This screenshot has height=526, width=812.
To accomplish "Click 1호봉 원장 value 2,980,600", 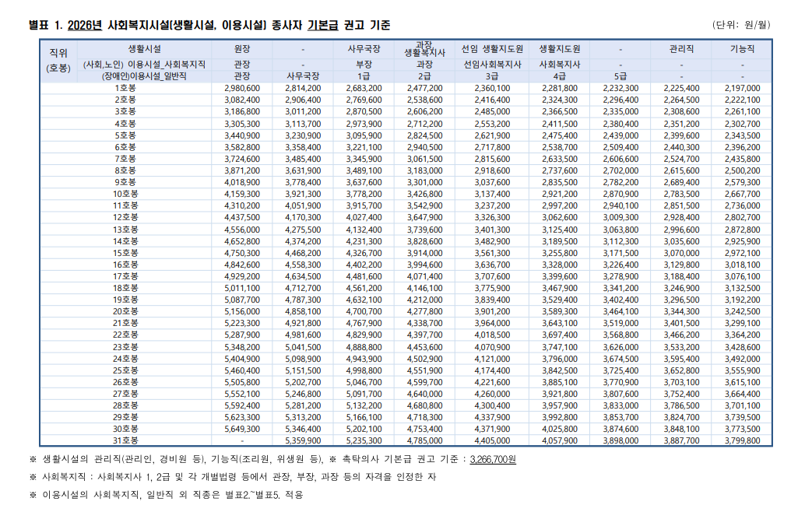I will (242, 88).
